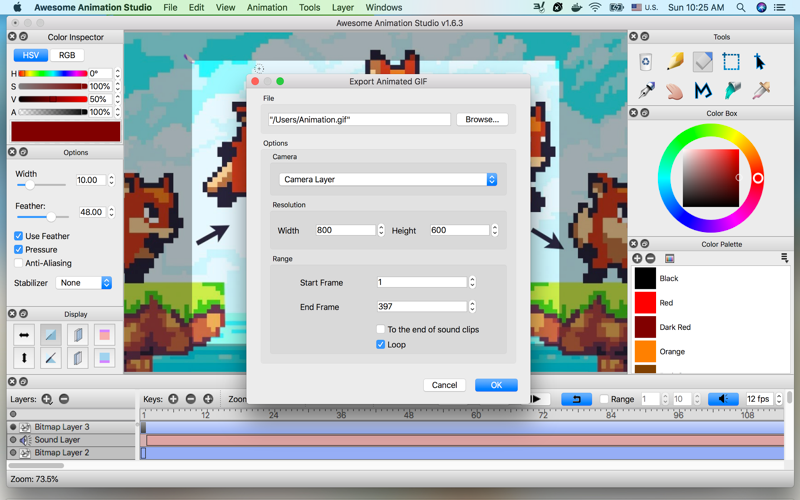Turn on Anti-Aliasing option
Screen dimensions: 800x500
(18, 263)
